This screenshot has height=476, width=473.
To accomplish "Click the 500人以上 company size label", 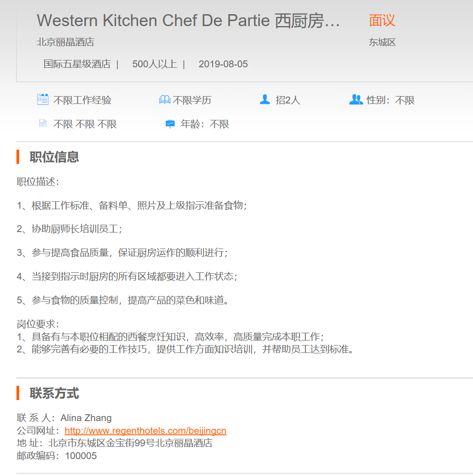I will pyautogui.click(x=155, y=64).
